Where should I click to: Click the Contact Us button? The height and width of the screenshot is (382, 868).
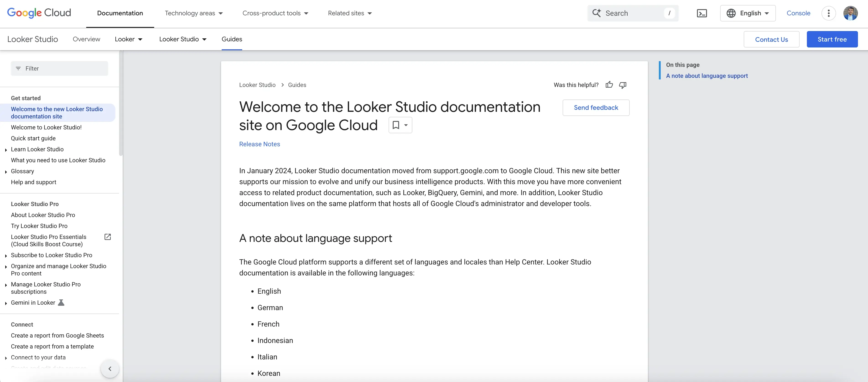(x=771, y=39)
